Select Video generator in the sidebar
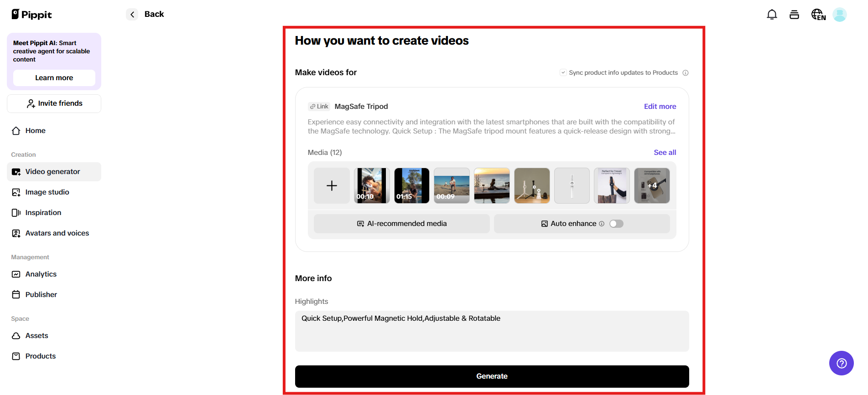This screenshot has height=395, width=868. [x=54, y=172]
